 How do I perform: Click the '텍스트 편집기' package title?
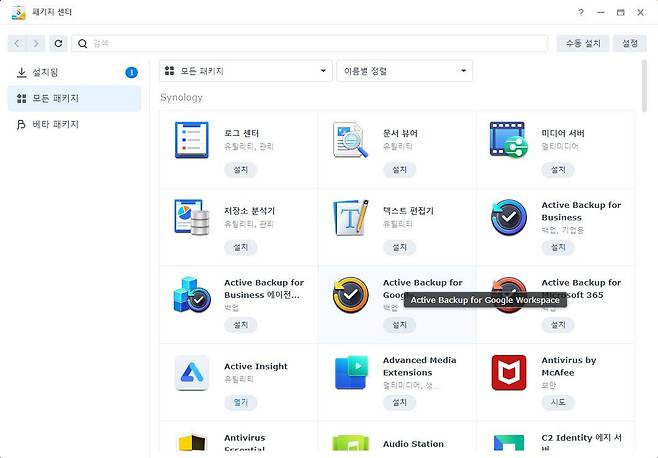[408, 211]
